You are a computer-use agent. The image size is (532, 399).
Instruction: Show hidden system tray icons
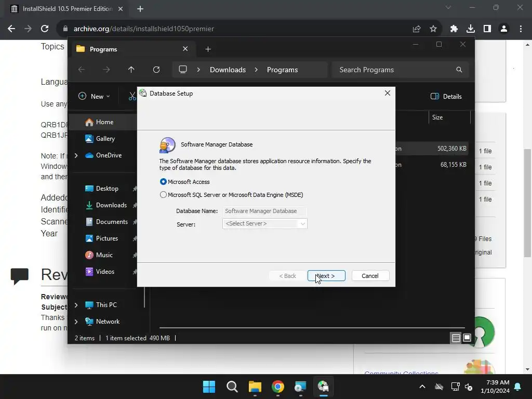click(422, 387)
